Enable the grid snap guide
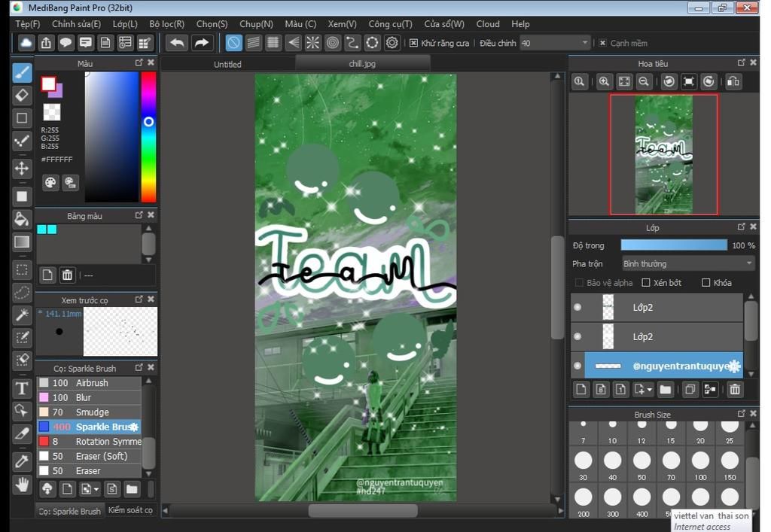The height and width of the screenshot is (532, 771). click(x=273, y=43)
